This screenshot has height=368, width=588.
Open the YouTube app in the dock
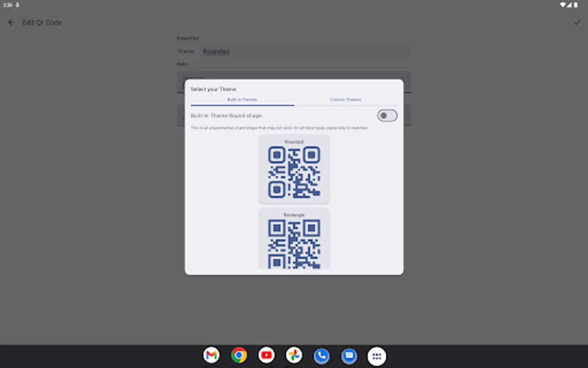click(x=267, y=355)
